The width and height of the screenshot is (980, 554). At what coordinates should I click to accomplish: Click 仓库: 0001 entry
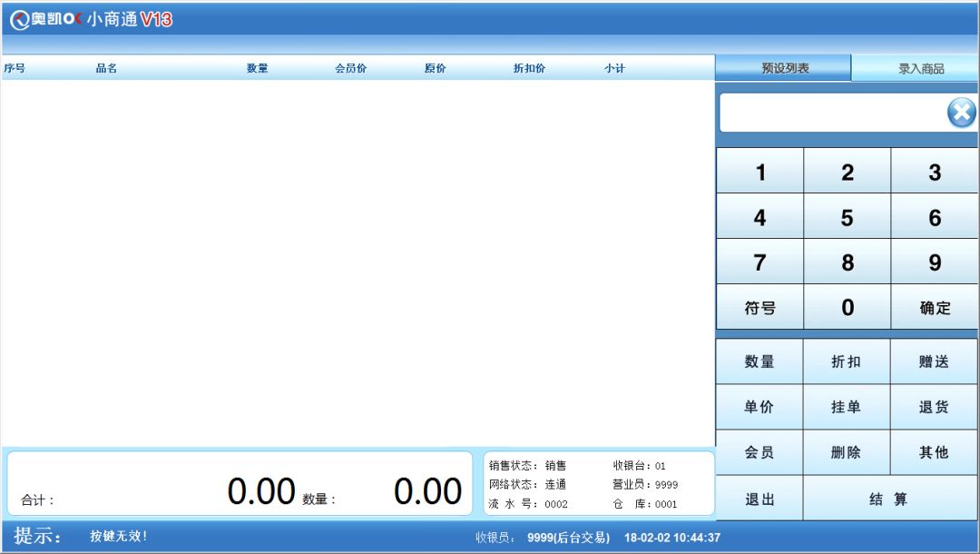[645, 503]
